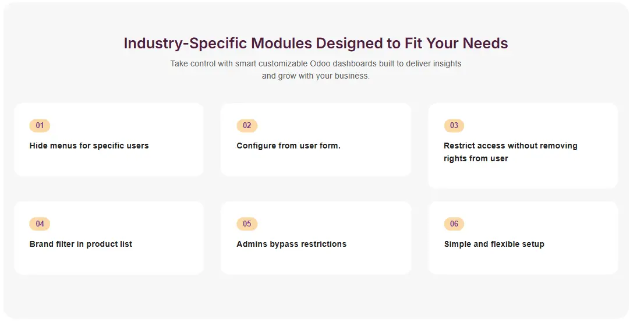Click the 02 number badge

click(x=247, y=126)
